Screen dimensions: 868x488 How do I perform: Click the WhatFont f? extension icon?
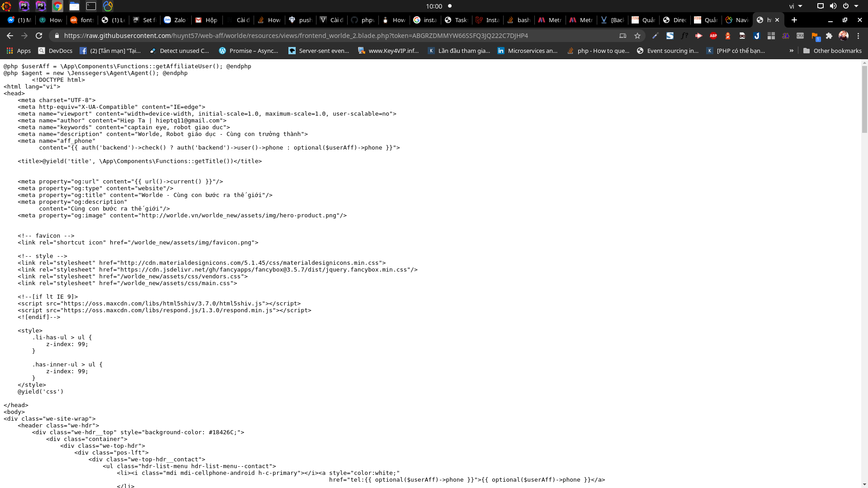(684, 36)
